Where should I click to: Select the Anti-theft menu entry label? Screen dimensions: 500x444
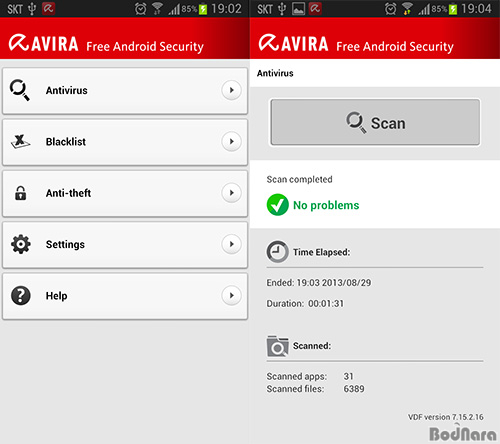point(68,193)
